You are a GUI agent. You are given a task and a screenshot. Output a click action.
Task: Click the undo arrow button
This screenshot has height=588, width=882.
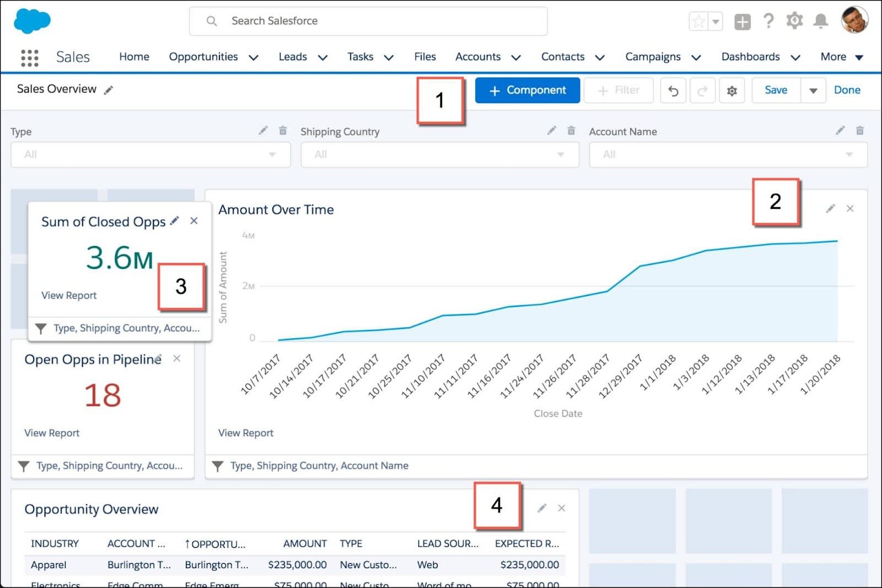point(673,90)
